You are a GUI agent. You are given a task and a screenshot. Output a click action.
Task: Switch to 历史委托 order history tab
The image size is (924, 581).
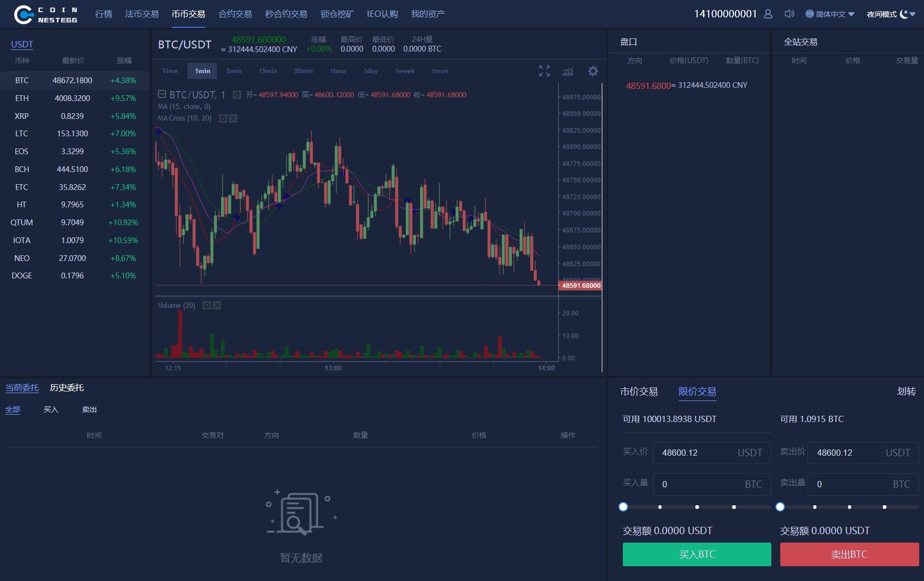[67, 388]
